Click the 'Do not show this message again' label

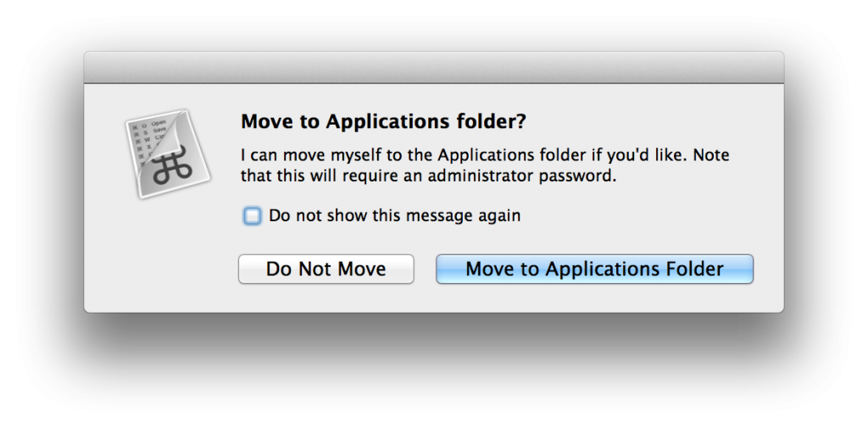click(x=394, y=215)
